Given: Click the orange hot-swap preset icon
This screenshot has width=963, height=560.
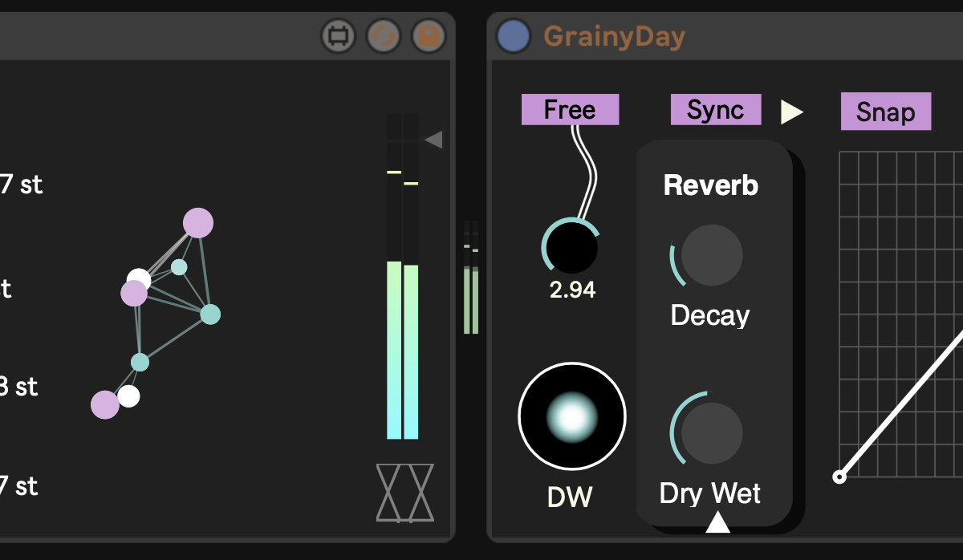Looking at the screenshot, I should coord(384,36).
